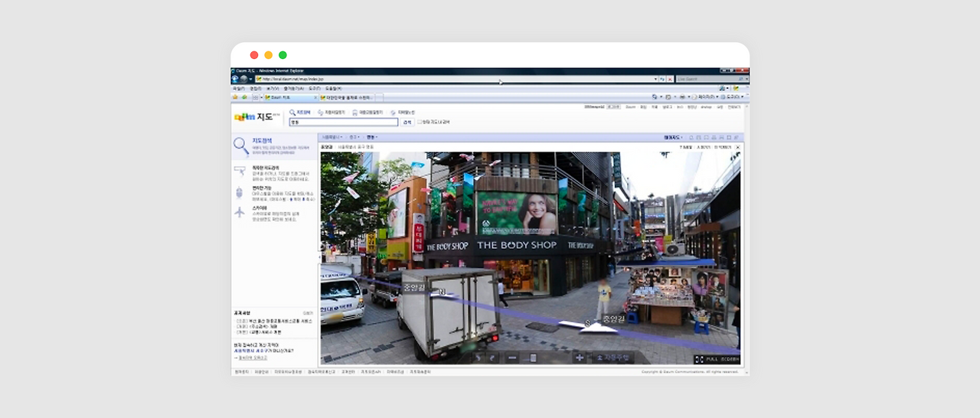Stop loading with the red X icon
Image resolution: width=980 pixels, height=418 pixels.
tap(670, 79)
